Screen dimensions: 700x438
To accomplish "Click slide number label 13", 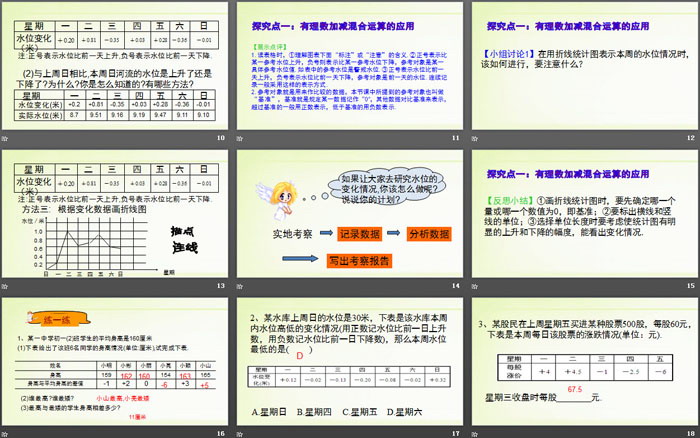I will 221,286.
